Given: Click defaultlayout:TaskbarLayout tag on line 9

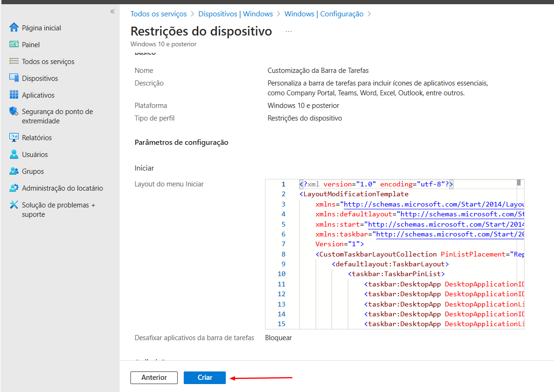Looking at the screenshot, I should coord(390,264).
